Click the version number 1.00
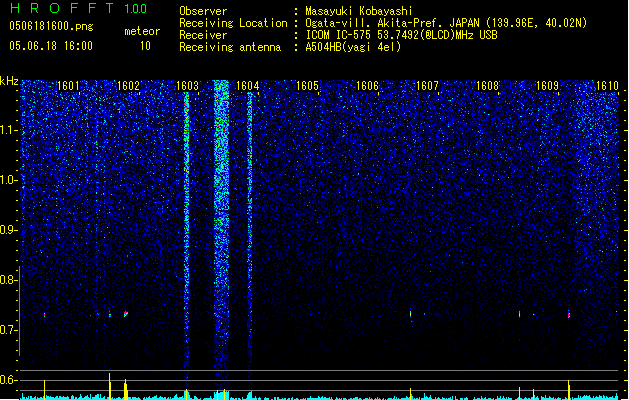The height and width of the screenshot is (400, 629). (x=136, y=9)
